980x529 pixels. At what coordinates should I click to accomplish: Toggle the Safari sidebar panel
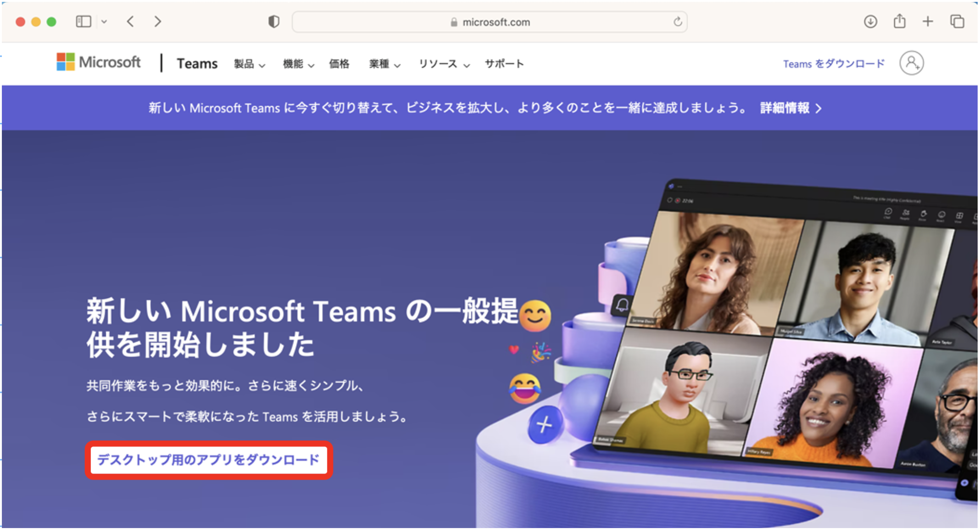pos(83,22)
